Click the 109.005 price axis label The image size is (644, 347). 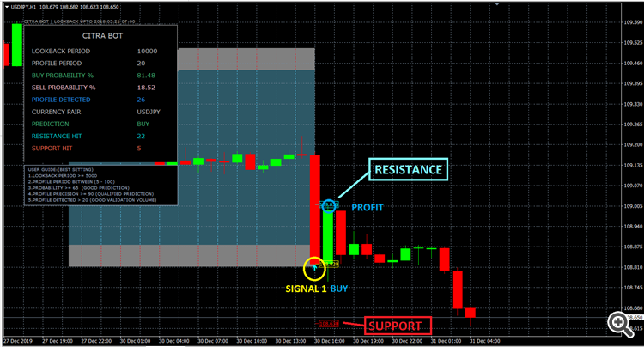(x=633, y=206)
